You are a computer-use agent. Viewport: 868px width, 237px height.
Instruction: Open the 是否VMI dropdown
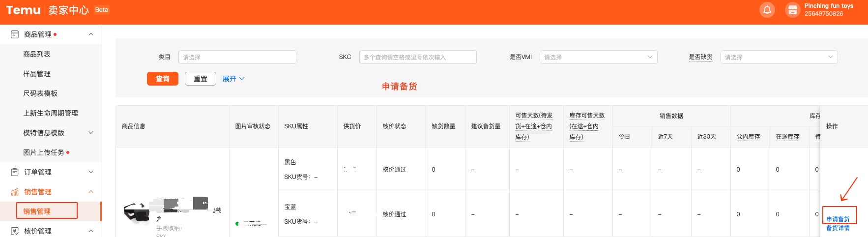click(598, 57)
